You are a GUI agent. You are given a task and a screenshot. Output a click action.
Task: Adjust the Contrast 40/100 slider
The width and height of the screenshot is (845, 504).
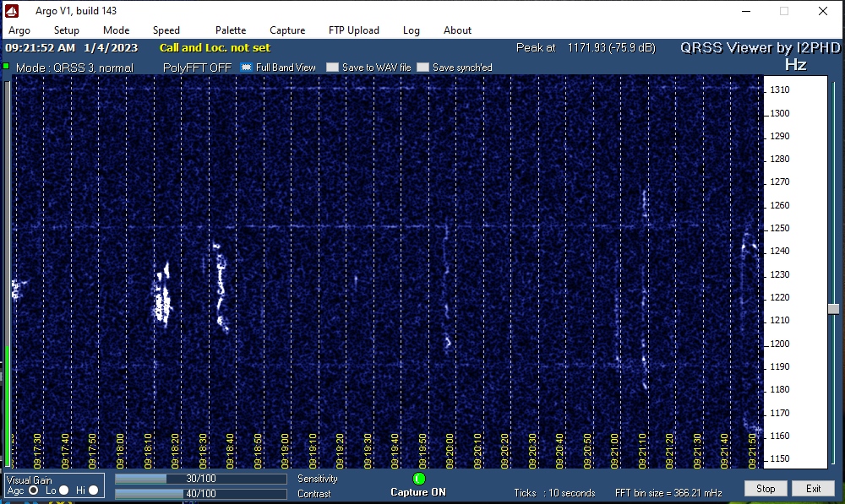[200, 494]
